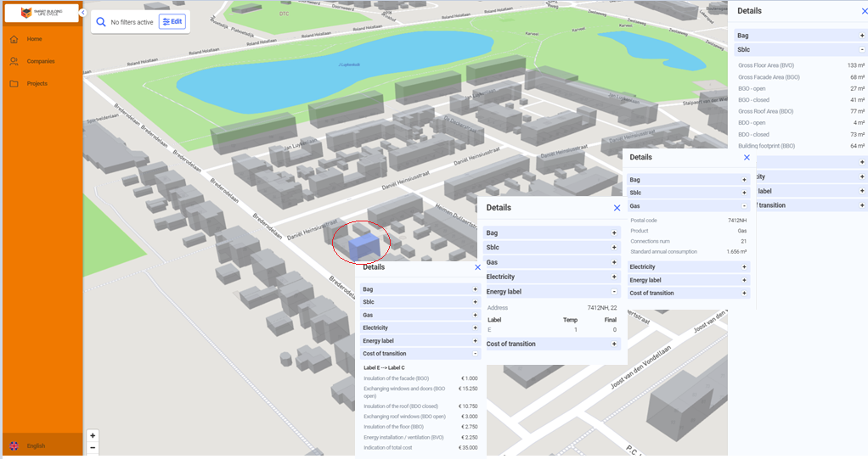
Task: Open the Projects folder in sidebar
Action: [x=37, y=83]
